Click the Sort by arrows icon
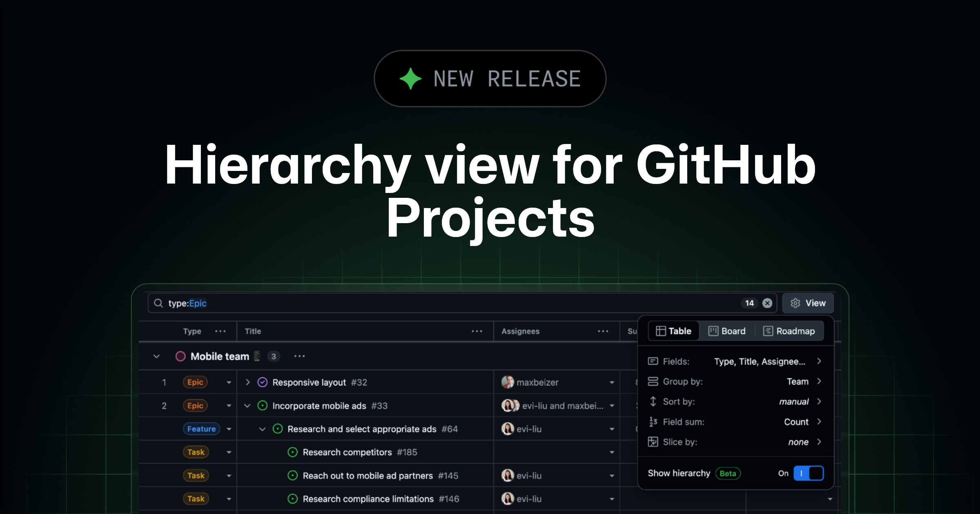The height and width of the screenshot is (514, 980). [653, 402]
